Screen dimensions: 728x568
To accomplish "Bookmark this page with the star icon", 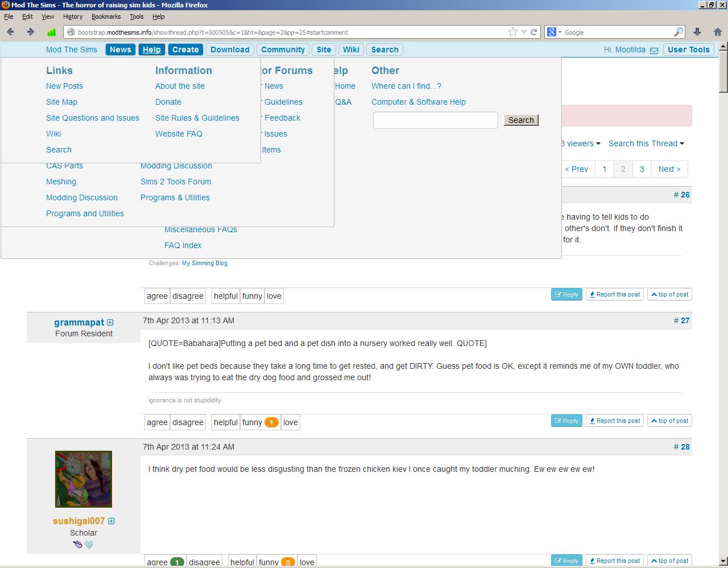I will (x=513, y=32).
